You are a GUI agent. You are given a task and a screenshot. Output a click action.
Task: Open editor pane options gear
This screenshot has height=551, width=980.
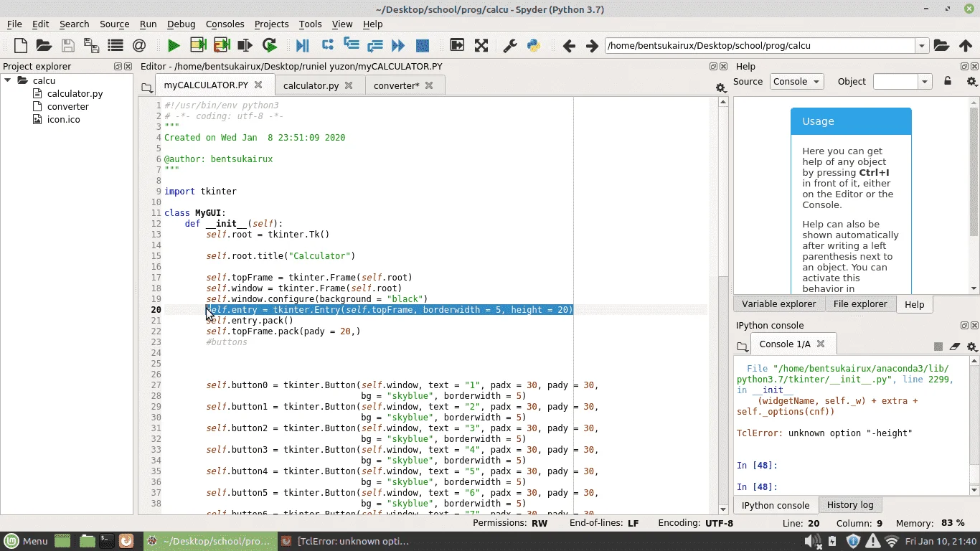(720, 88)
